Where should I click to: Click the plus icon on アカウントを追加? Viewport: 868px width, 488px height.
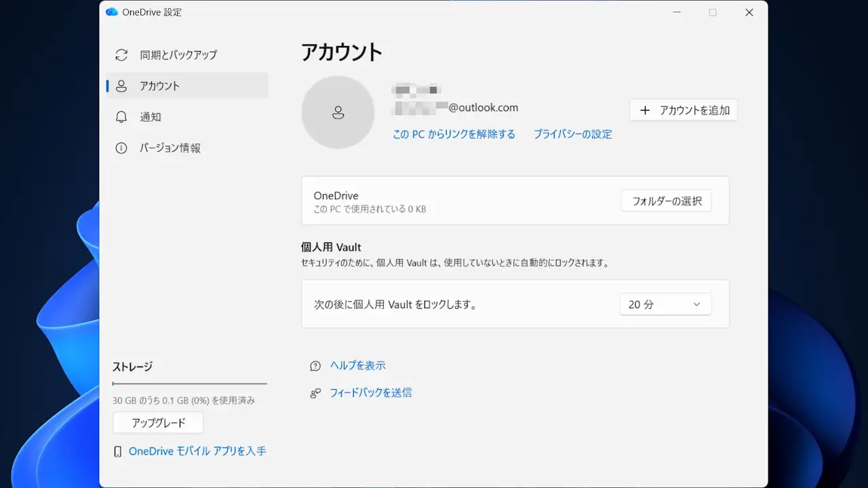click(x=645, y=110)
